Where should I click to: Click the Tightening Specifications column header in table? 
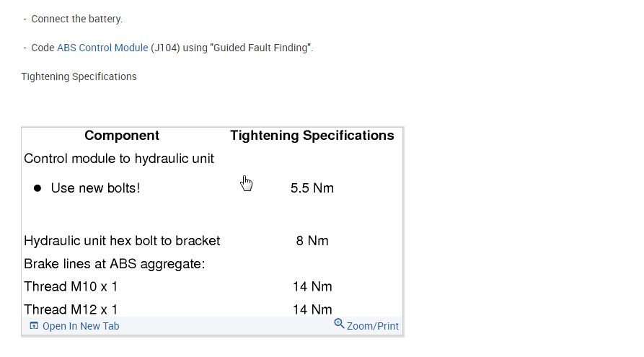click(x=312, y=136)
